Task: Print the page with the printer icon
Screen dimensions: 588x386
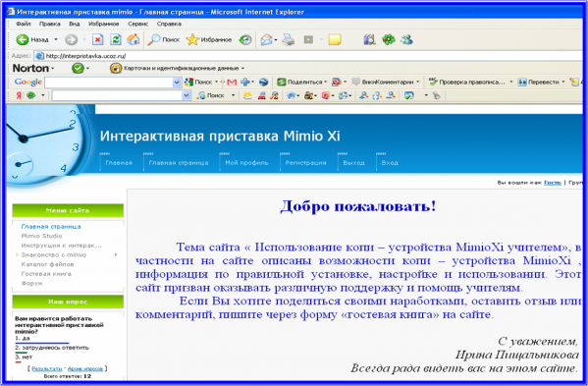Action: (x=288, y=39)
